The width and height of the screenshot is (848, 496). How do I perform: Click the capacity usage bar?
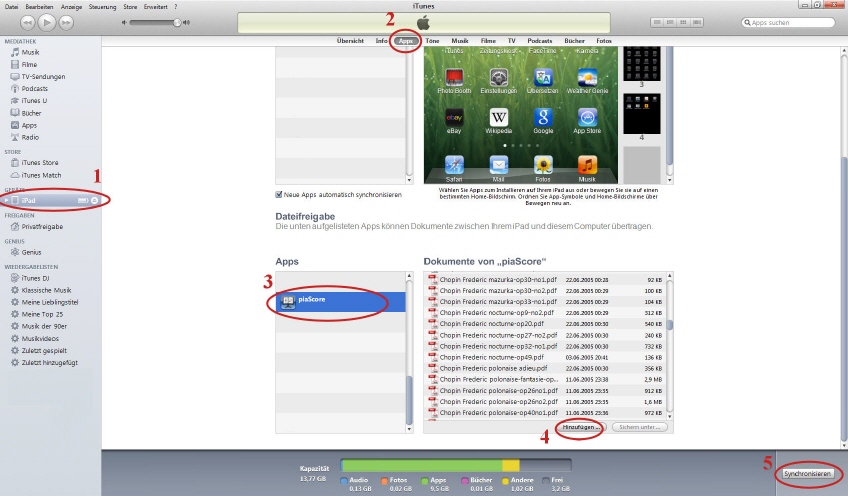pyautogui.click(x=456, y=466)
